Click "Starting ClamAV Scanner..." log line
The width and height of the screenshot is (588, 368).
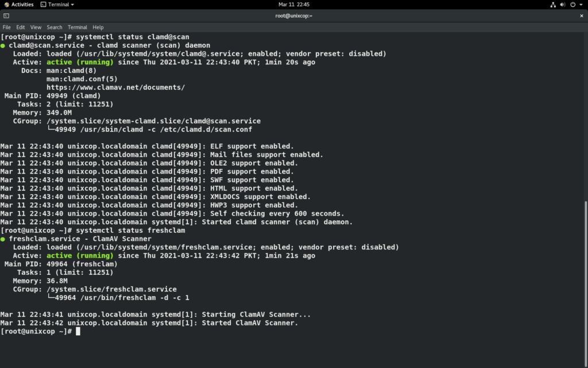coord(256,315)
